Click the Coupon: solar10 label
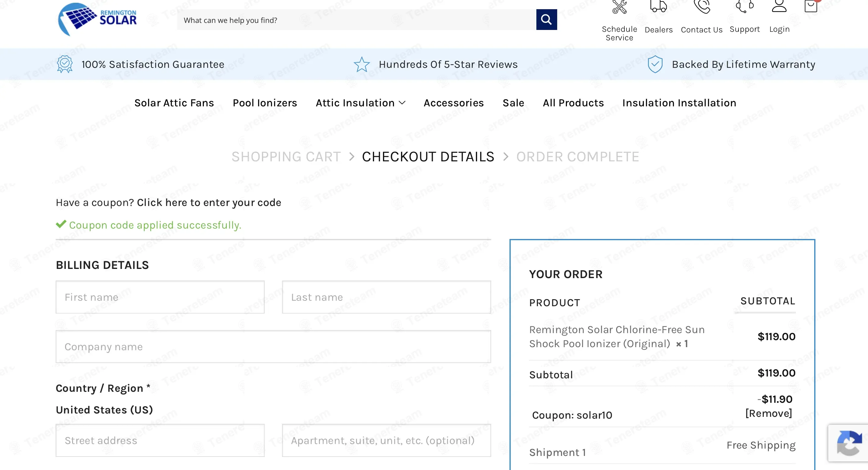868x470 pixels. tap(572, 415)
